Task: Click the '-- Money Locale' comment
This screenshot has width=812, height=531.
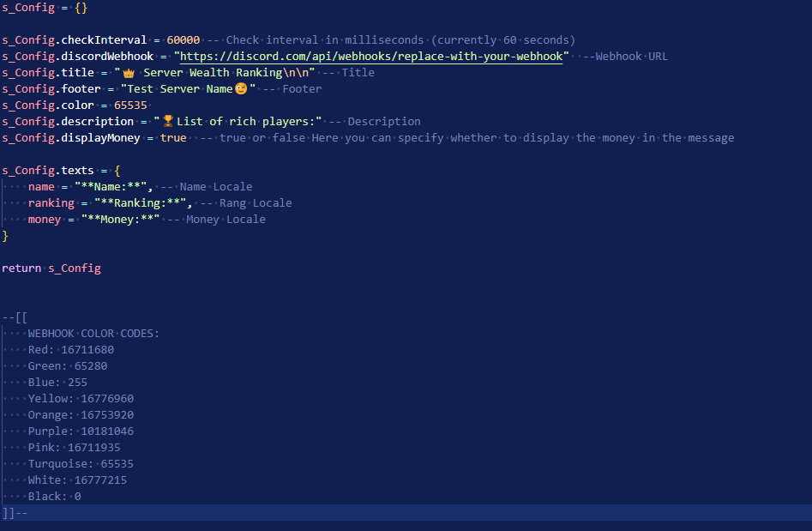Action: (x=216, y=219)
